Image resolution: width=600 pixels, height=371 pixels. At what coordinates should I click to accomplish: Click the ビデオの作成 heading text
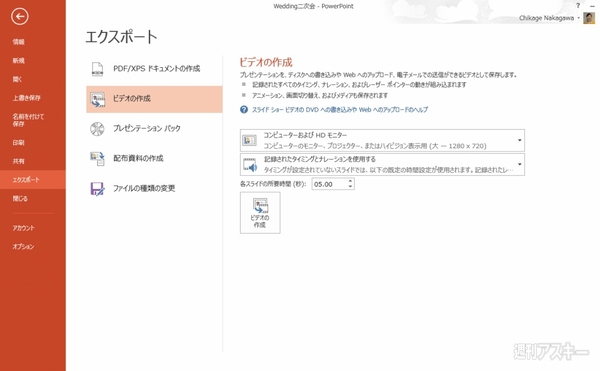[266, 62]
